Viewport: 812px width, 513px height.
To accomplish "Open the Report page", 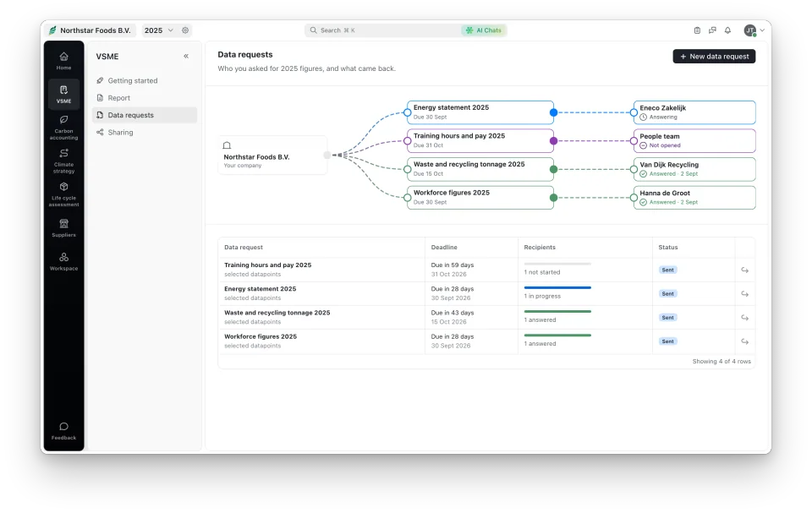I will pyautogui.click(x=145, y=98).
